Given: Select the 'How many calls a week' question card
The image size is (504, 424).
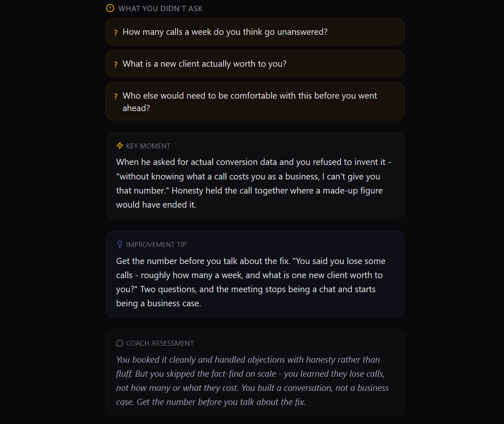Looking at the screenshot, I should pos(255,32).
